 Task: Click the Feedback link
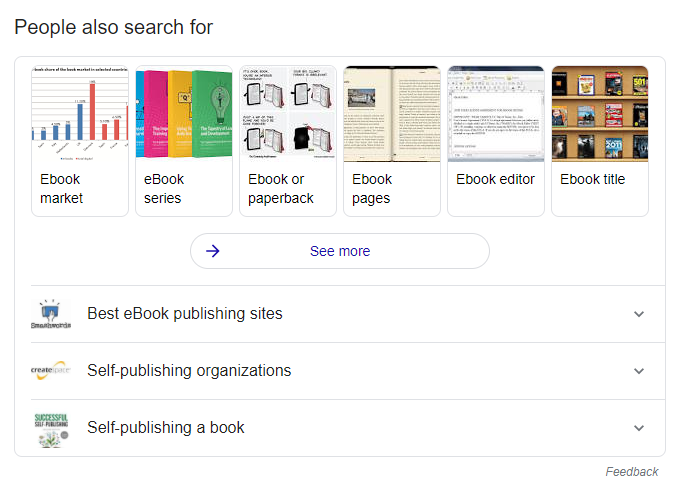pos(632,472)
